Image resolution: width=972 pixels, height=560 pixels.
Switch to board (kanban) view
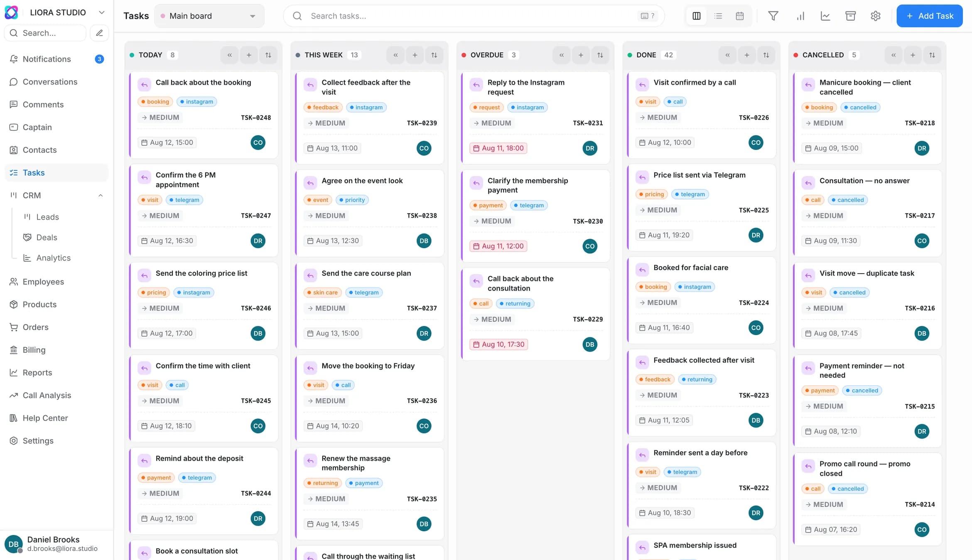[x=697, y=16]
